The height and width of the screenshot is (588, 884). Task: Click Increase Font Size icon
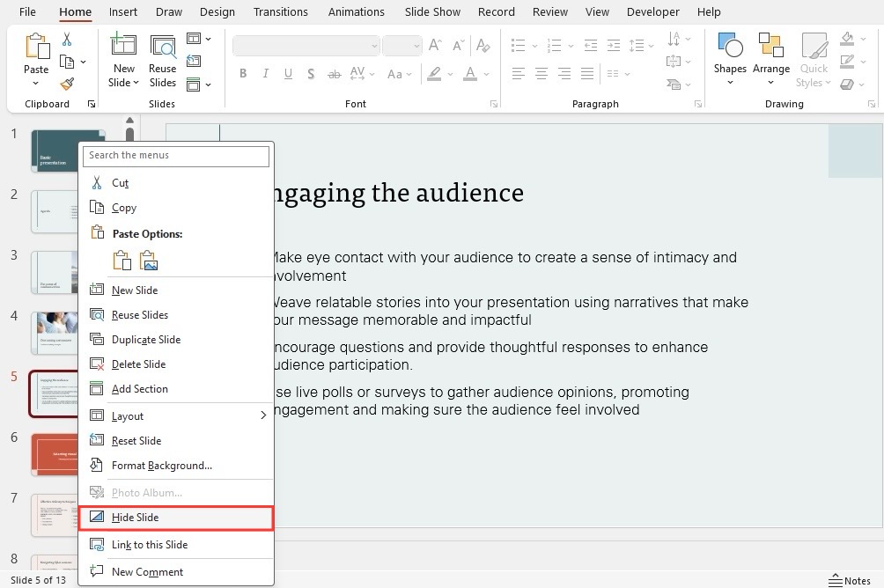tap(435, 45)
